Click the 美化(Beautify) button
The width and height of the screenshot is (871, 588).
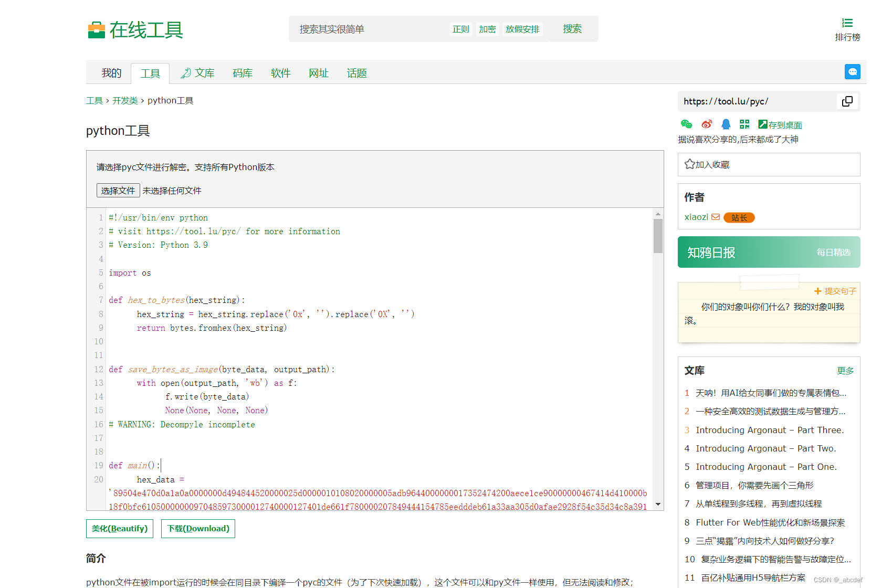120,528
